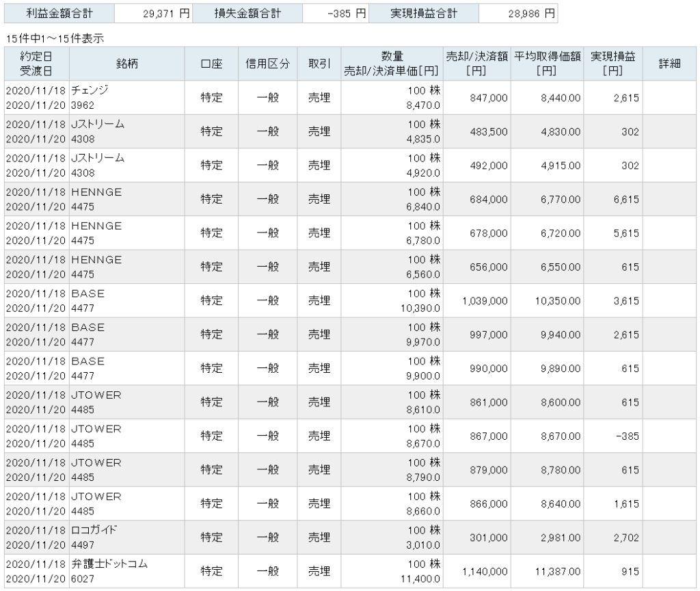Select the ロコガイド 4497 stock name cell

[126, 538]
